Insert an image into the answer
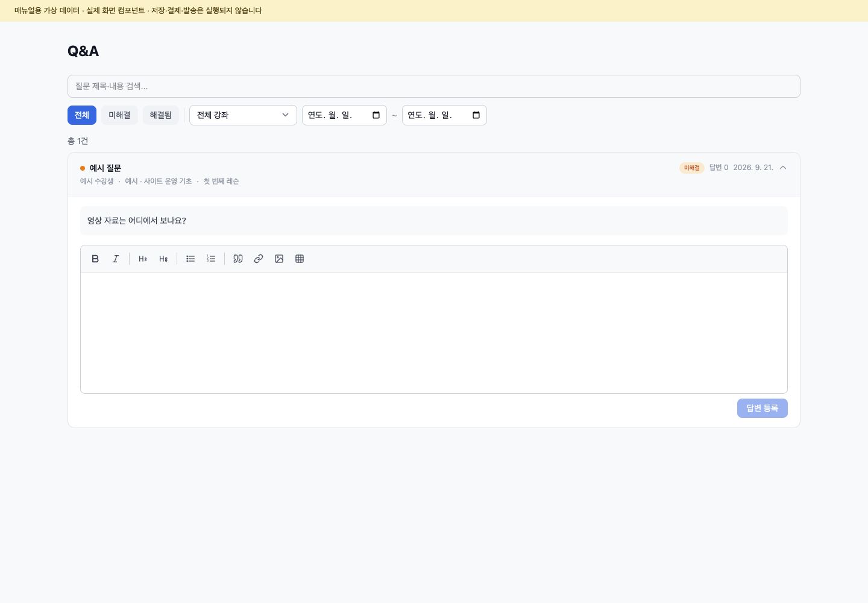This screenshot has width=868, height=603. (279, 259)
